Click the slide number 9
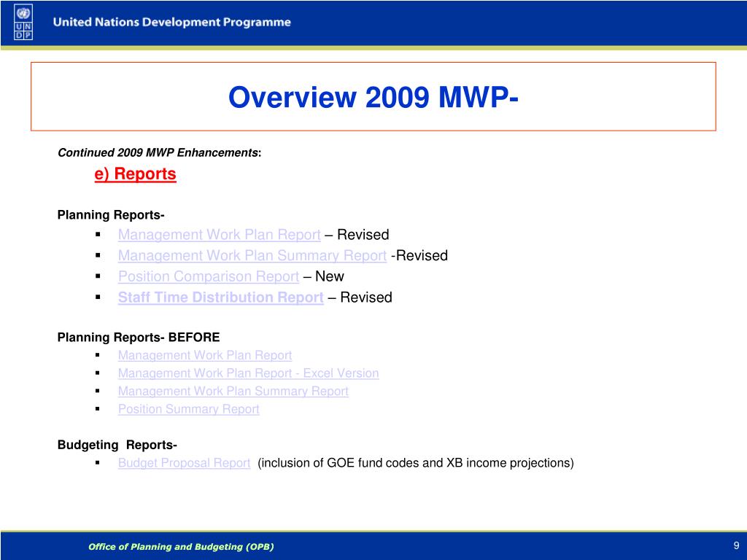 click(x=737, y=545)
